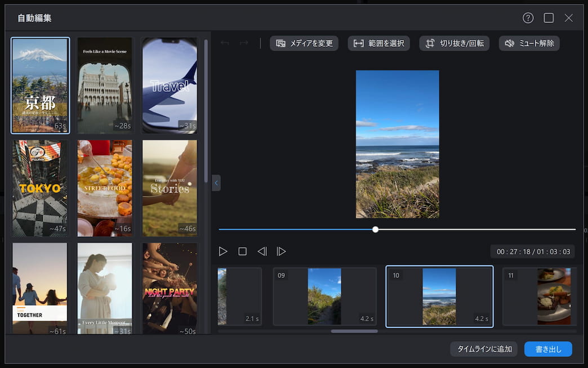Step back to previous frame

pos(262,252)
